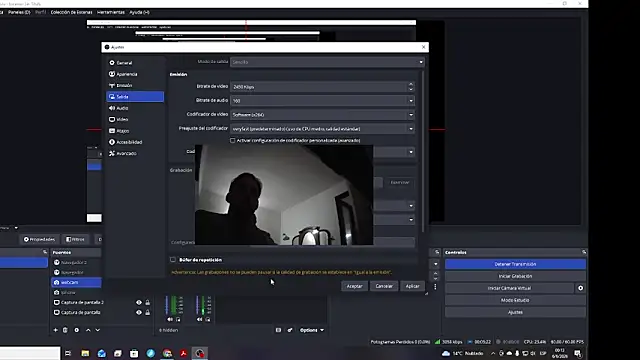
Task: Select the webcam source
Action: (76, 282)
